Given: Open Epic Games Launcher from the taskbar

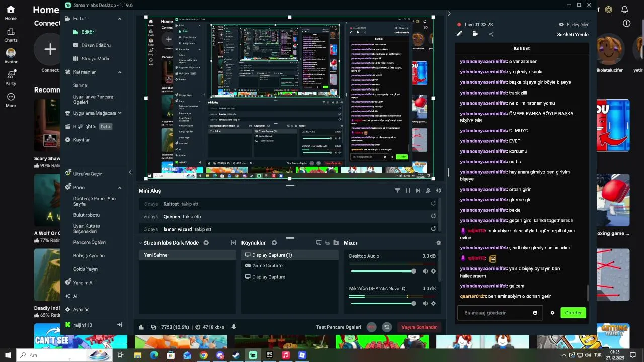Looking at the screenshot, I should point(269,355).
